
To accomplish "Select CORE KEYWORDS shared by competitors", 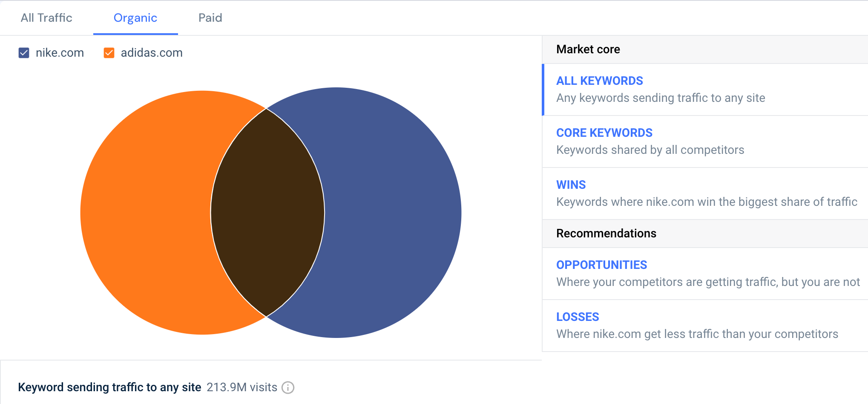I will [x=604, y=133].
